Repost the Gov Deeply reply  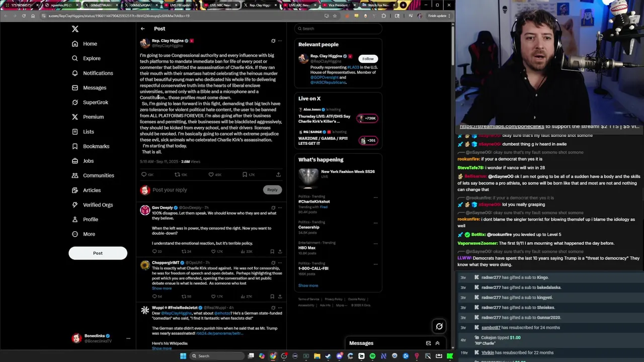(x=184, y=251)
